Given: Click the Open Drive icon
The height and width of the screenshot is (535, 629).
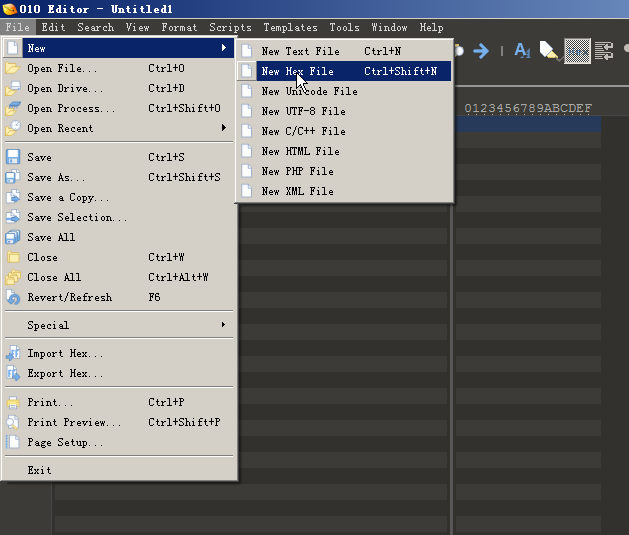Looking at the screenshot, I should (13, 88).
